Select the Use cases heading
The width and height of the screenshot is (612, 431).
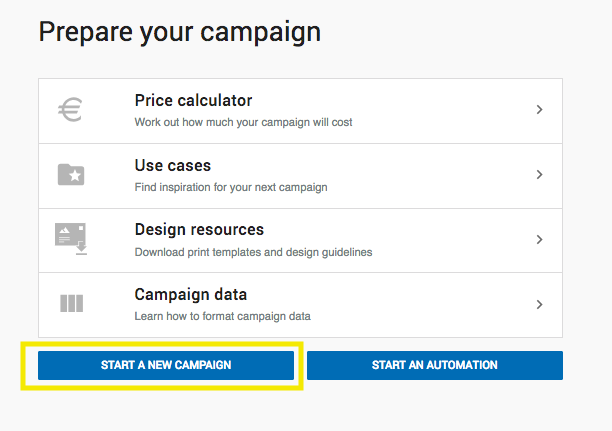tap(172, 165)
